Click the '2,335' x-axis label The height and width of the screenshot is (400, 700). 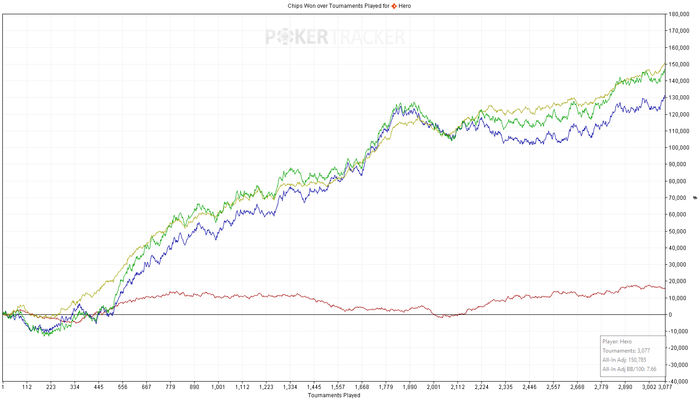coord(505,387)
